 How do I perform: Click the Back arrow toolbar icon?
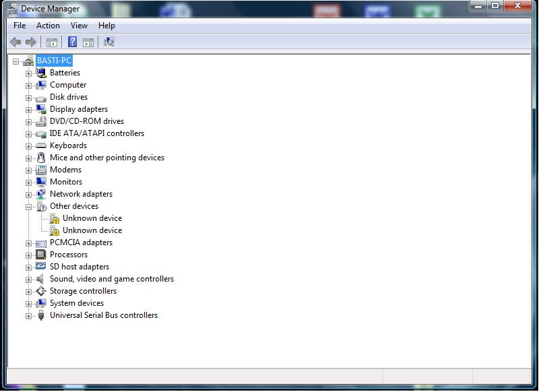(15, 42)
